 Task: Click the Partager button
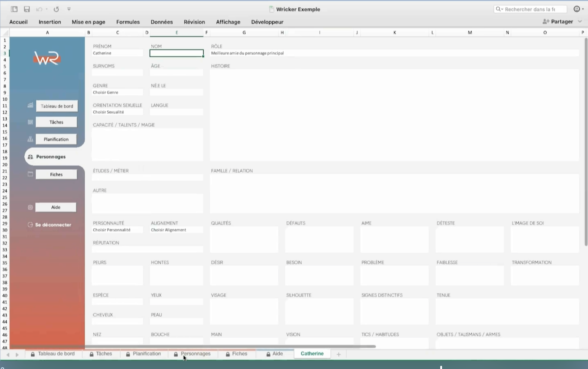[558, 22]
